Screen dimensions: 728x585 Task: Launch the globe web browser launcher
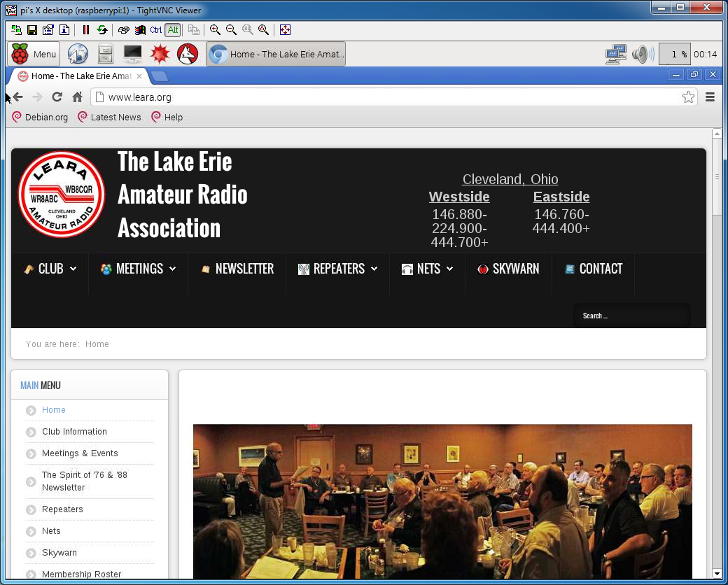pyautogui.click(x=78, y=54)
